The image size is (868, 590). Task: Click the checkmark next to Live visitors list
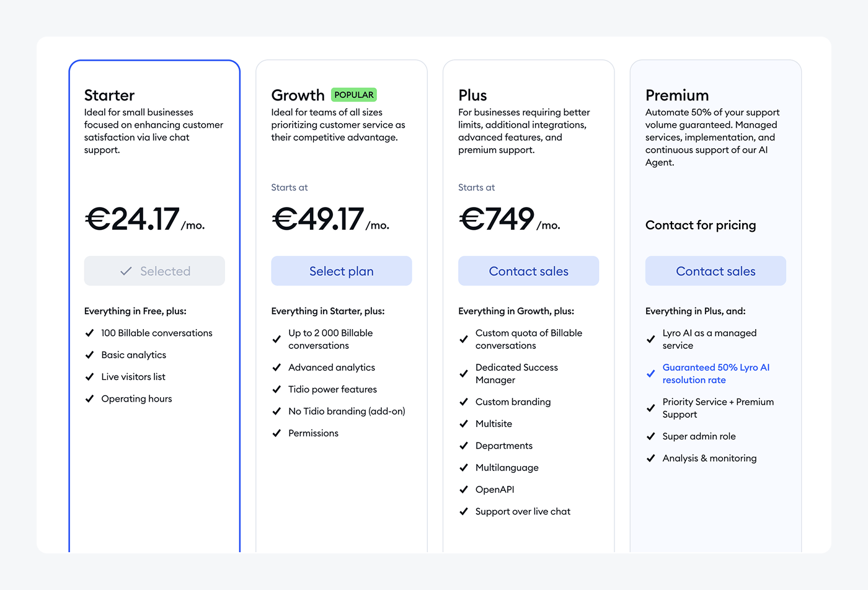(90, 377)
